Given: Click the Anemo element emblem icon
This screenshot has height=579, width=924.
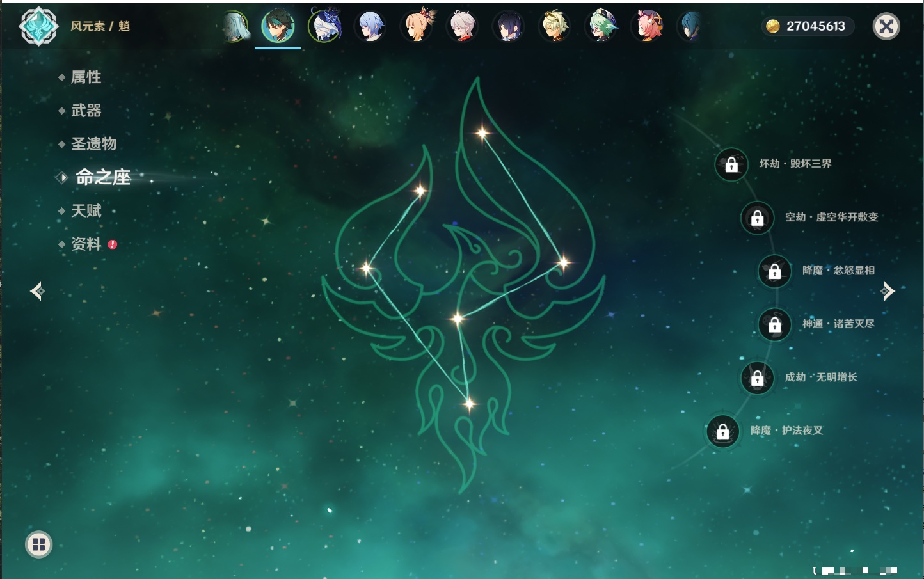Looking at the screenshot, I should pos(38,26).
